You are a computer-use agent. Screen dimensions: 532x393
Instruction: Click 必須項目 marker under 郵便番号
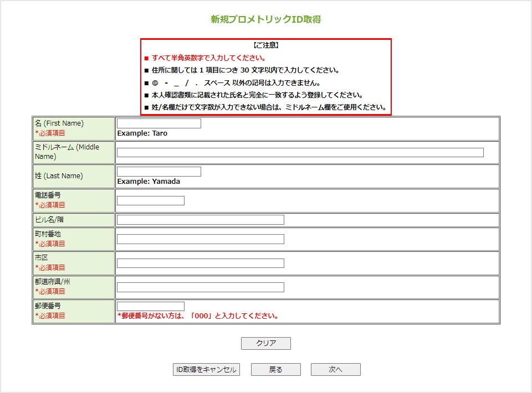tap(50, 316)
